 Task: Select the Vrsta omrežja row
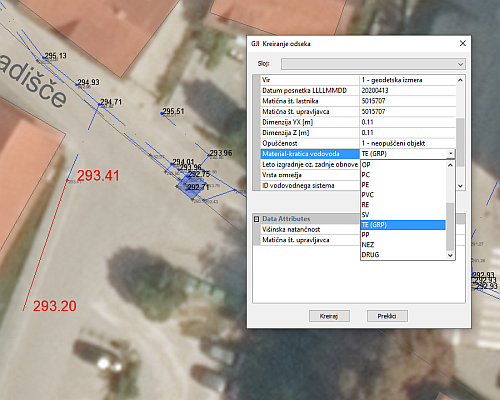coord(310,175)
